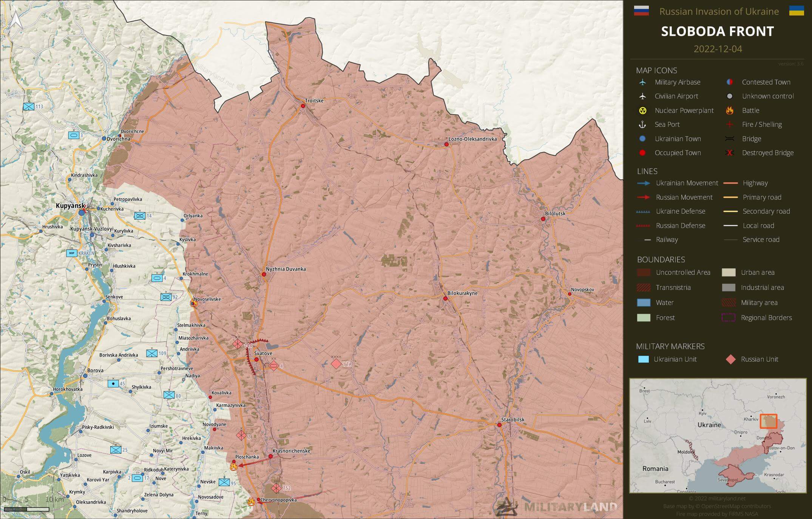
Task: Click the "Novopskov" town label
Action: coord(582,290)
